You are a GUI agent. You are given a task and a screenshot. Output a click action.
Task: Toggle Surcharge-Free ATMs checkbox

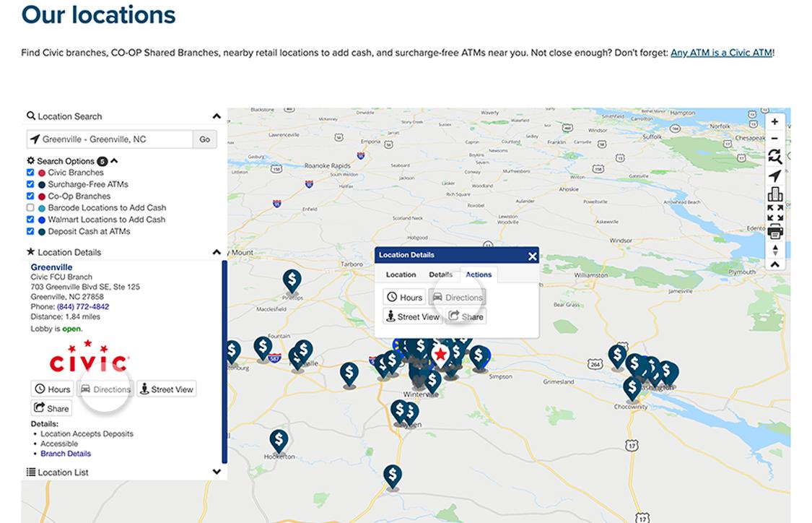[30, 184]
